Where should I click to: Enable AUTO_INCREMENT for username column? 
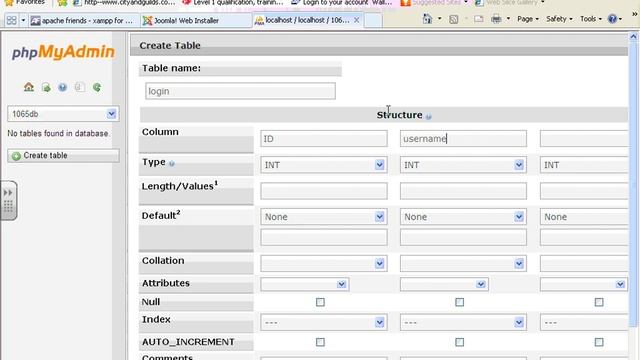(x=460, y=342)
